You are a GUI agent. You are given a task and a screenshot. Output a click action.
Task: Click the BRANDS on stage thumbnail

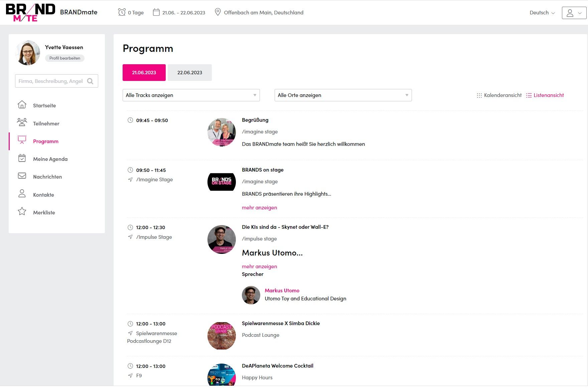(x=222, y=182)
